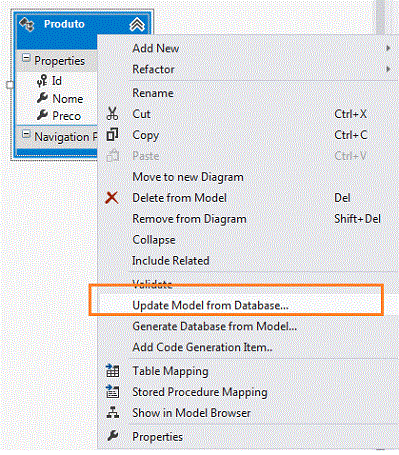This screenshot has width=399, height=455.
Task: Click the Table Mapping grid icon
Action: tap(112, 371)
